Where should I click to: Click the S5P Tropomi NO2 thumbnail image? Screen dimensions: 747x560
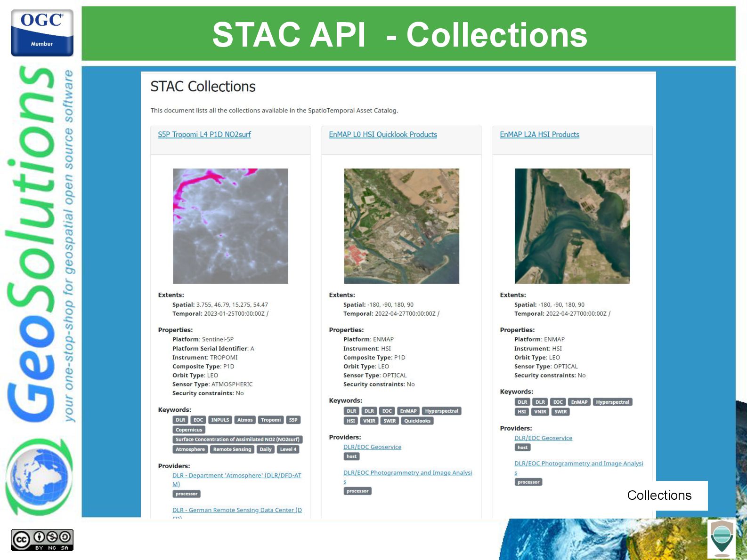point(230,226)
